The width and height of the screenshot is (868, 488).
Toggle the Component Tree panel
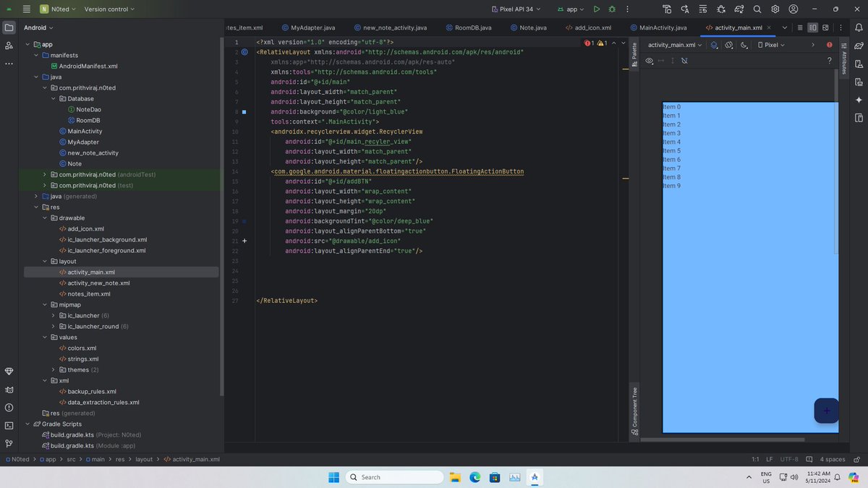click(x=634, y=411)
